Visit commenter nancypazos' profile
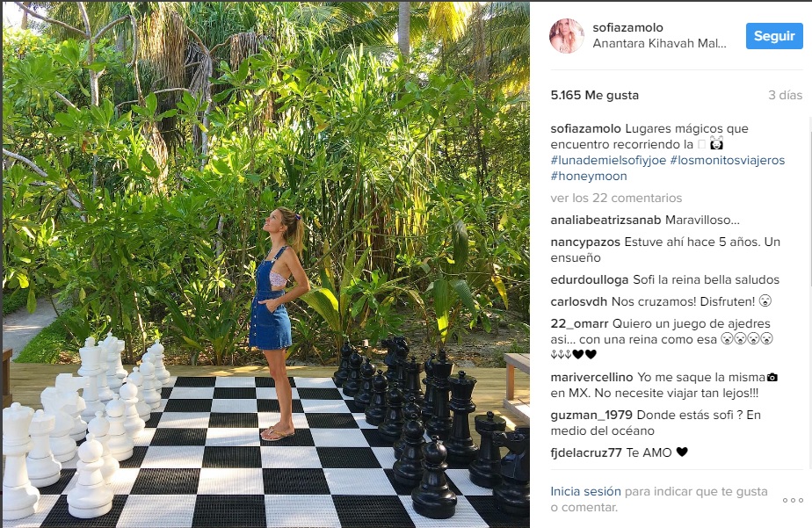Image resolution: width=812 pixels, height=528 pixels. 585,242
